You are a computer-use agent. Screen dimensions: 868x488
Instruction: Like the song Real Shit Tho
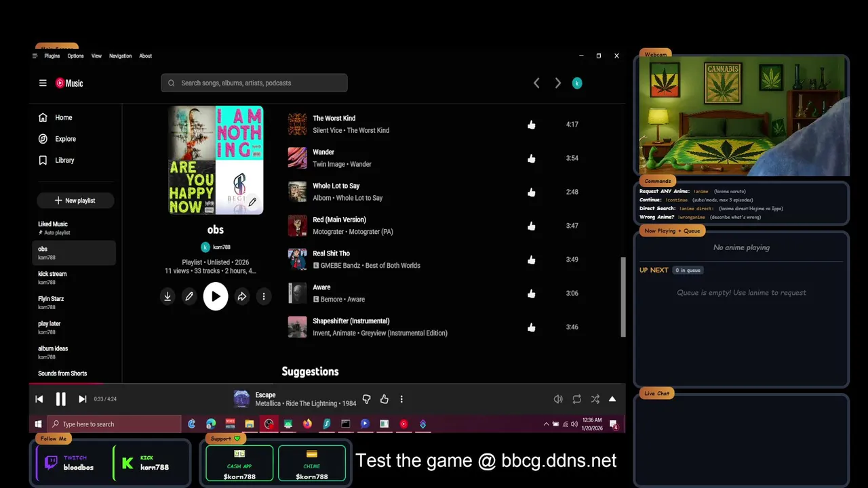click(532, 260)
